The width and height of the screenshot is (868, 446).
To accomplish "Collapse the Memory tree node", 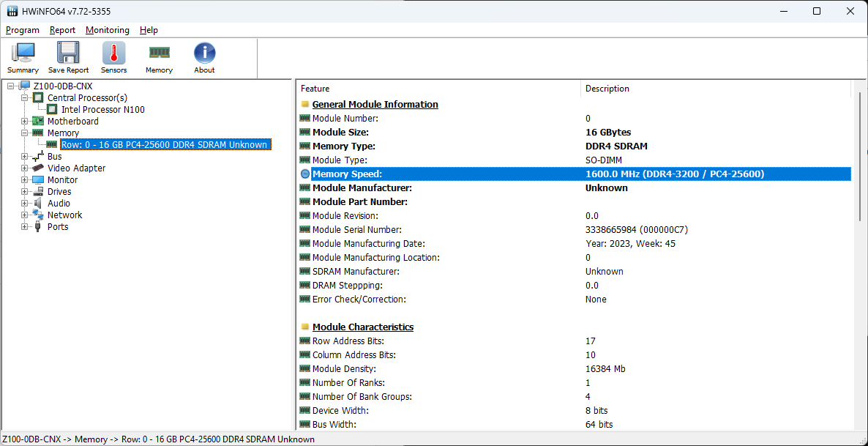I will click(24, 133).
